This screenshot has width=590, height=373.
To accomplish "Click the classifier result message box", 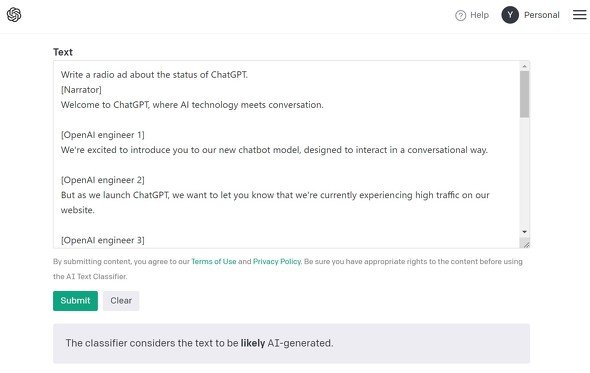I will point(291,343).
